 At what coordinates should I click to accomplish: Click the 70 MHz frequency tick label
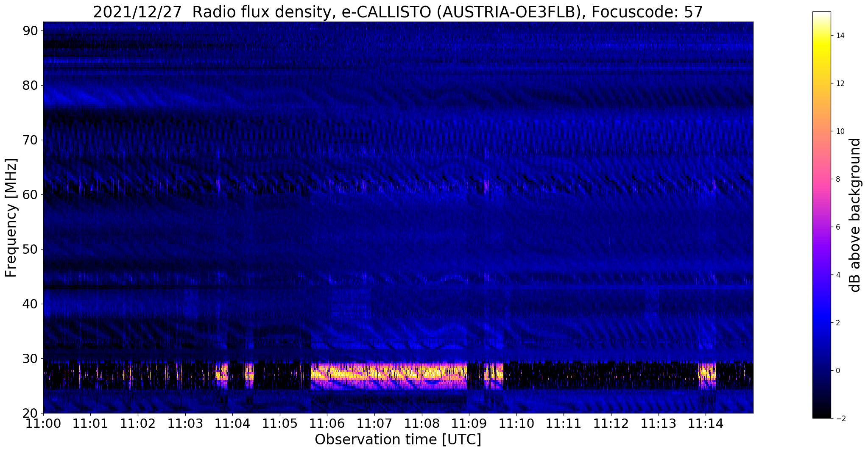click(x=29, y=140)
